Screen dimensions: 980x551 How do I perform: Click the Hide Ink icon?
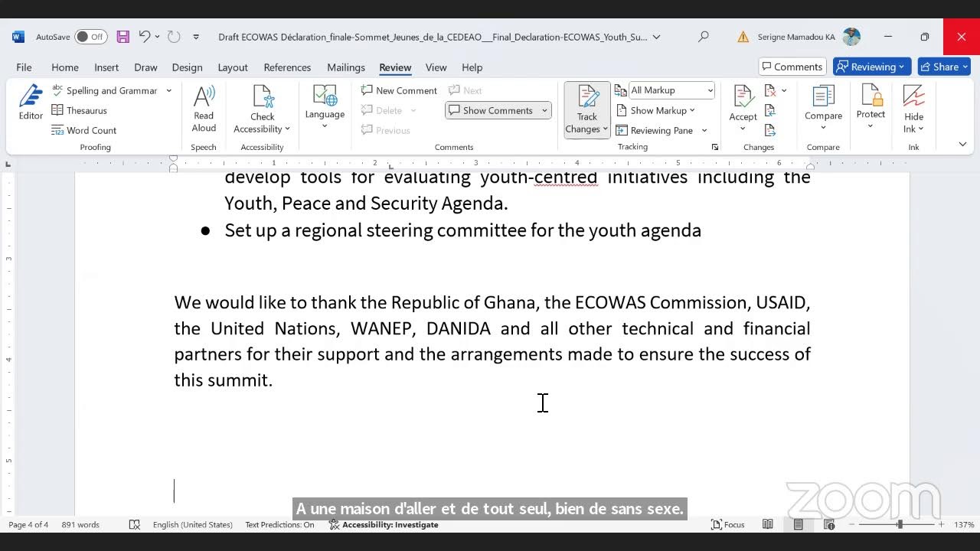tap(913, 98)
